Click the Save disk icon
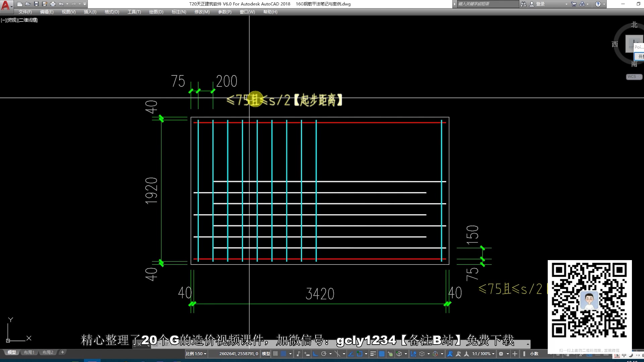644x362 pixels. (36, 4)
